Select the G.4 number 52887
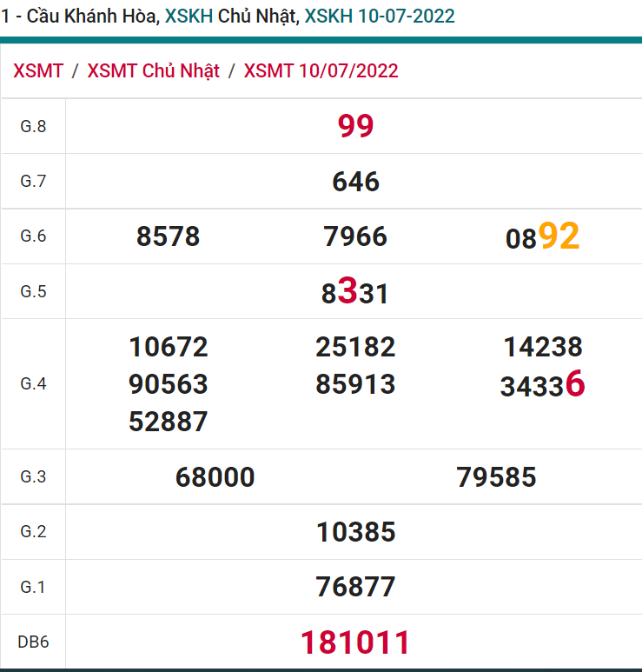642x672 pixels. pos(168,422)
